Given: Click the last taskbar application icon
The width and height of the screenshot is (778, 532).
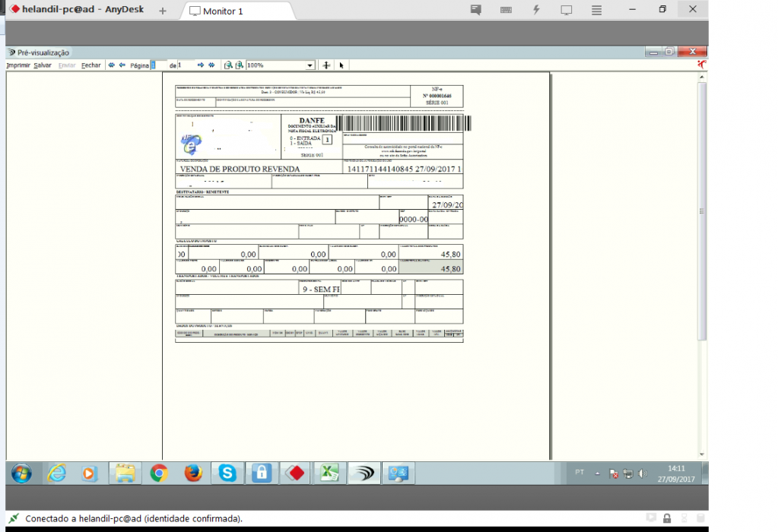Looking at the screenshot, I should (x=398, y=473).
